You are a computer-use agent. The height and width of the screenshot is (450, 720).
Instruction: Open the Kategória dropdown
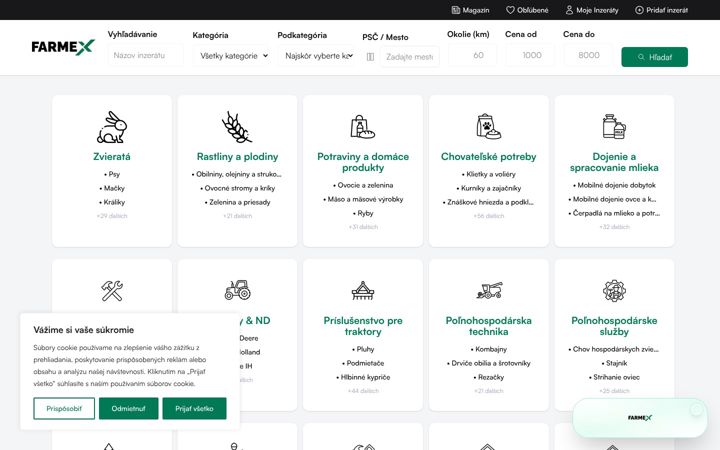point(233,56)
